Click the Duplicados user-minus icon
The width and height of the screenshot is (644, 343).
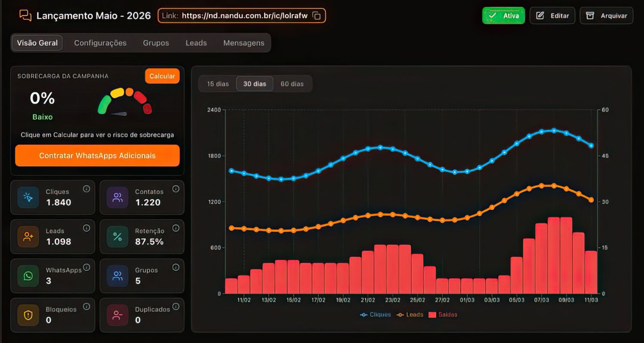118,315
